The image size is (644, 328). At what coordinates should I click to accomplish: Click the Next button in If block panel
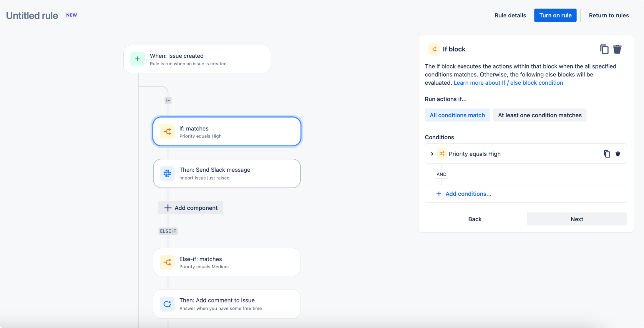[577, 219]
